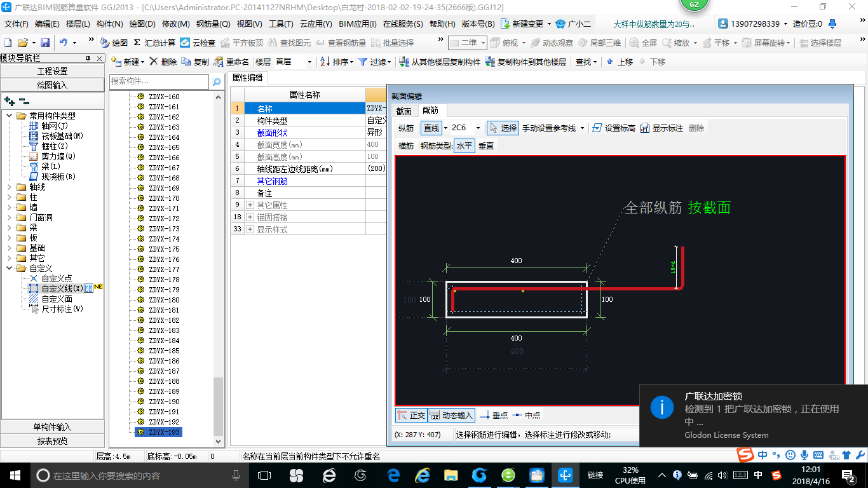Toggle 垂点 perpendicular snap
Image resolution: width=868 pixels, height=488 pixels.
click(494, 416)
